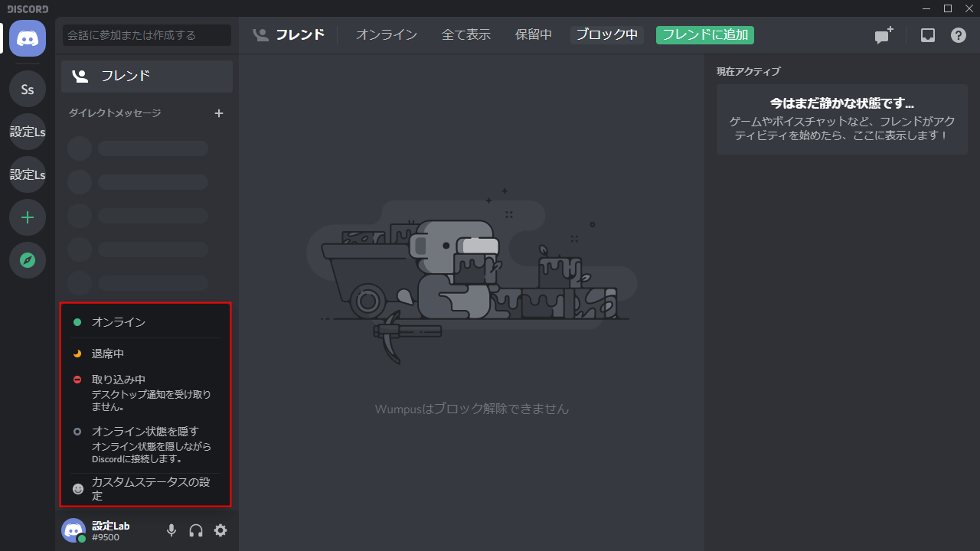Set status to オンライン

(x=145, y=322)
